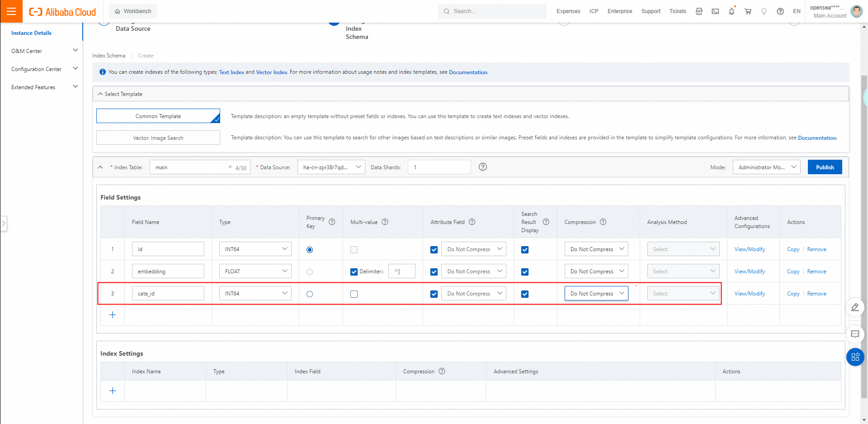Click the help icon beside Primary Key
The height and width of the screenshot is (424, 868).
coord(332,222)
